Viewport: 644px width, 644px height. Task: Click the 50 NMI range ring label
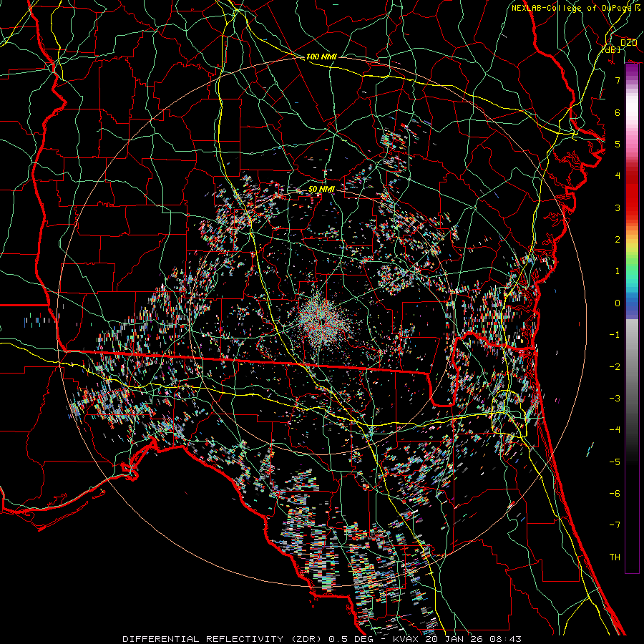(321, 190)
